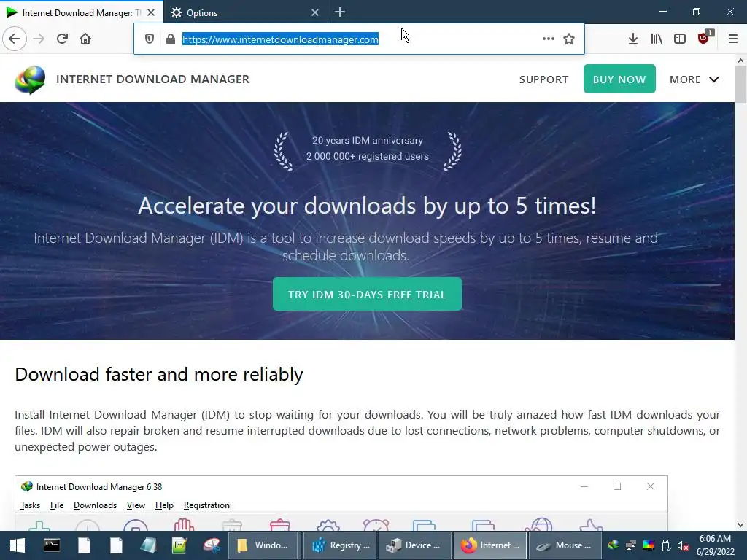Click Registration menu in IDM screenshot
The height and width of the screenshot is (560, 747).
tap(206, 505)
